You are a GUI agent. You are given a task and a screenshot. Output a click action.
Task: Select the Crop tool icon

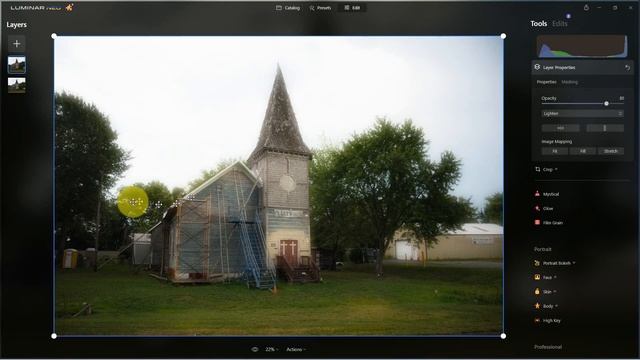[x=538, y=169]
